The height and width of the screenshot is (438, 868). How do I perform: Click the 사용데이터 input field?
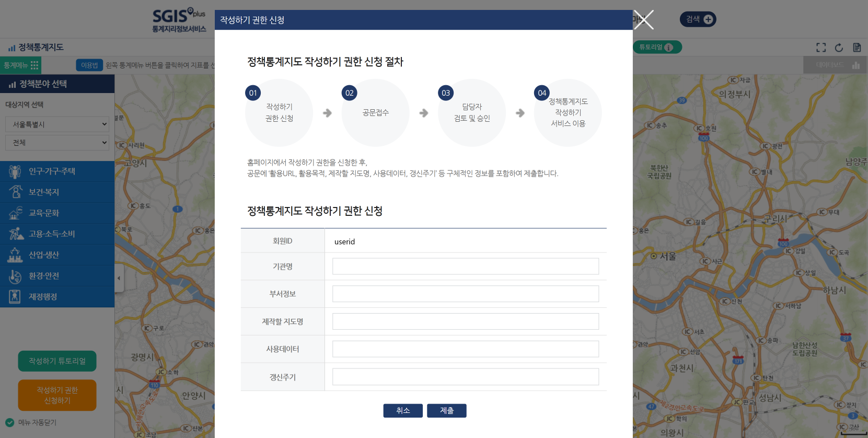coord(466,349)
